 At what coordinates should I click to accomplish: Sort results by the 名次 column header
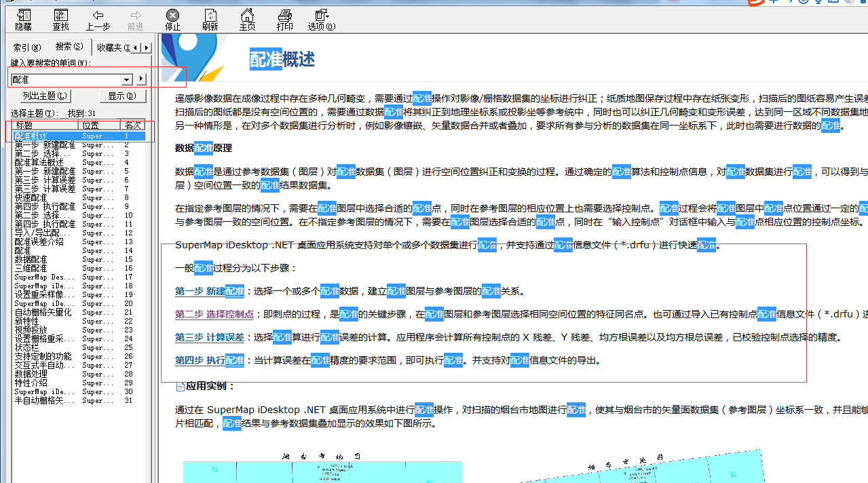click(133, 125)
